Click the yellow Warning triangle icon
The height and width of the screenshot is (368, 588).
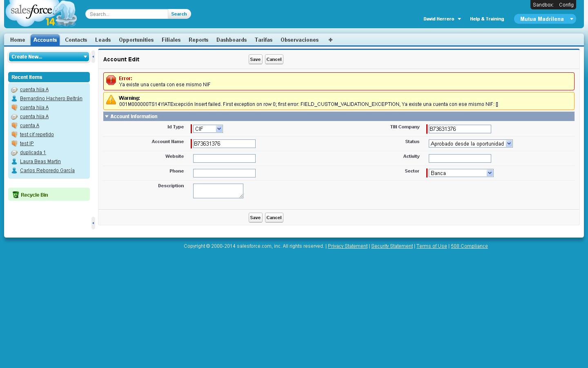[x=111, y=100]
